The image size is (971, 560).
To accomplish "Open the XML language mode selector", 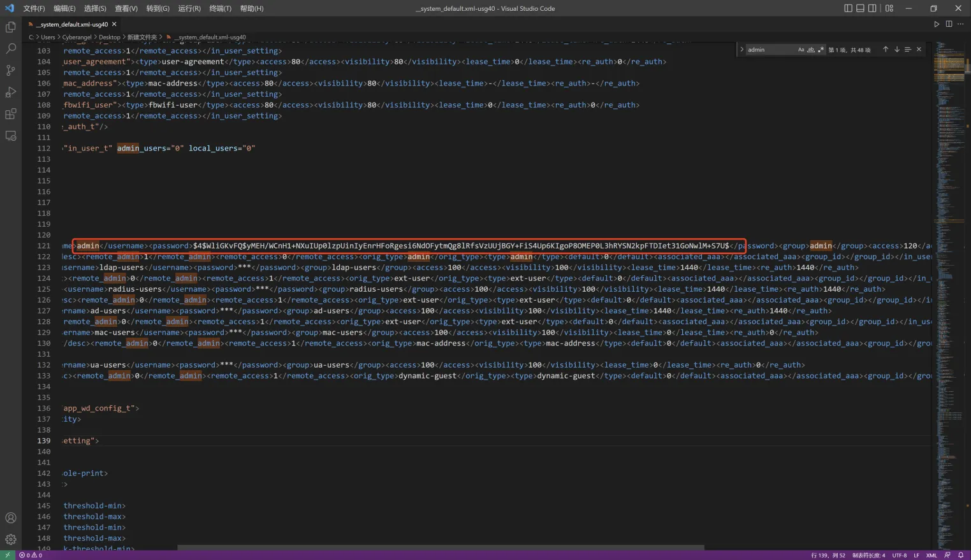I will coord(931,555).
